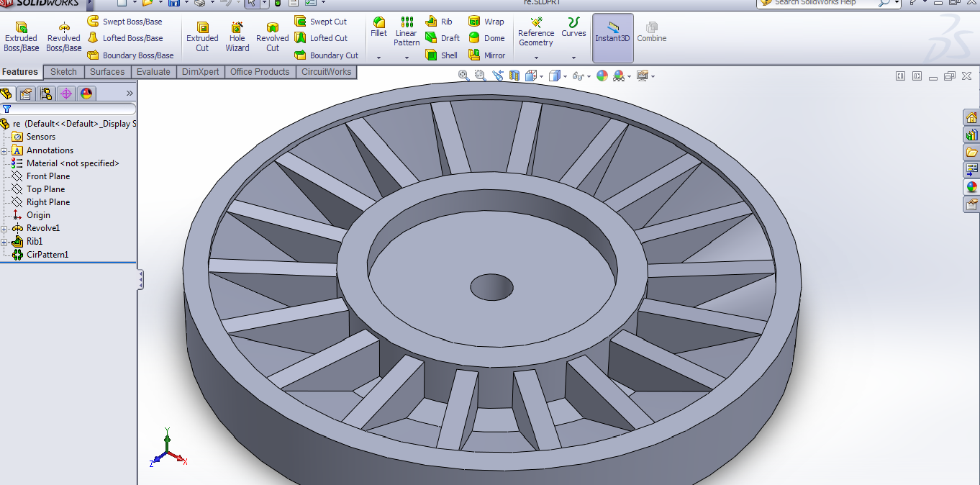
Task: Open View Palette in task pane
Action: [972, 170]
